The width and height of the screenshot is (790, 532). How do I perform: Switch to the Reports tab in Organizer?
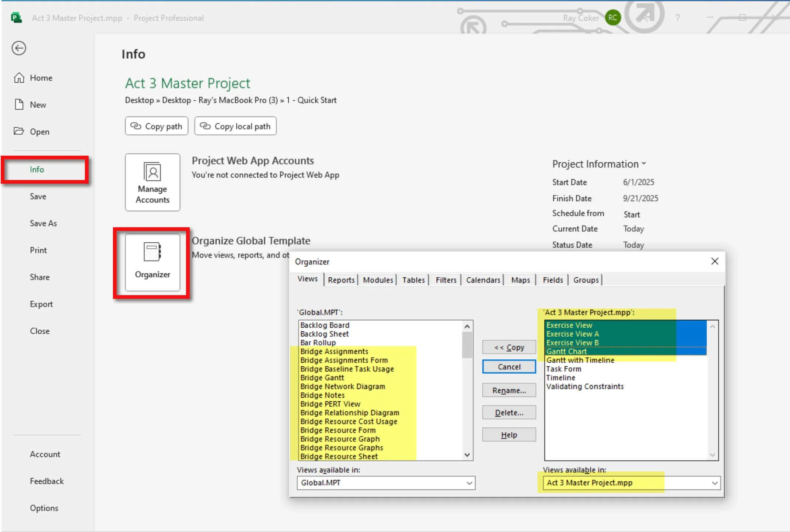click(x=341, y=280)
